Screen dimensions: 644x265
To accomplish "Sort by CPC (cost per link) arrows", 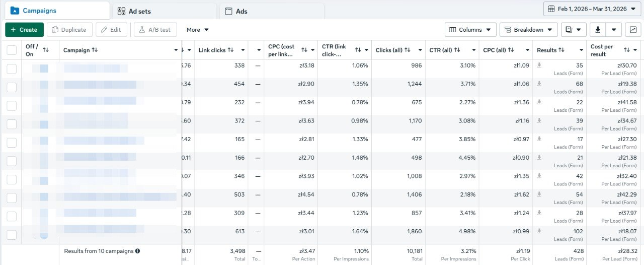I will click(x=304, y=50).
